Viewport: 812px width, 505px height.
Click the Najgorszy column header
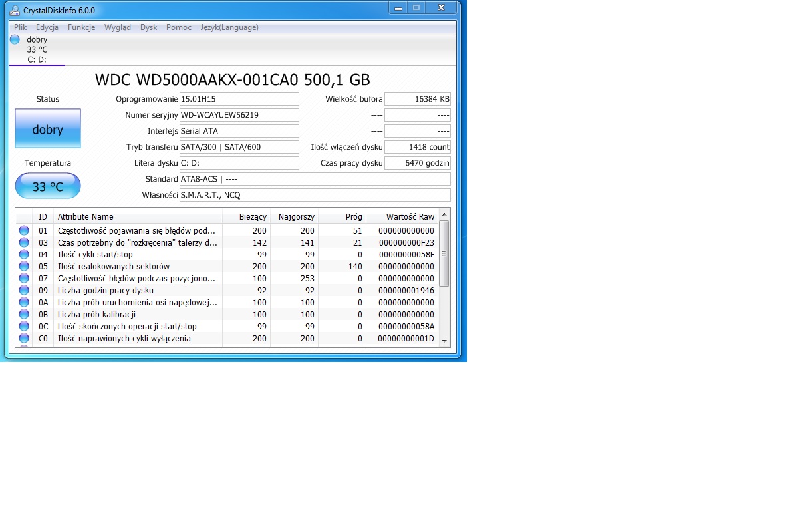coord(294,216)
